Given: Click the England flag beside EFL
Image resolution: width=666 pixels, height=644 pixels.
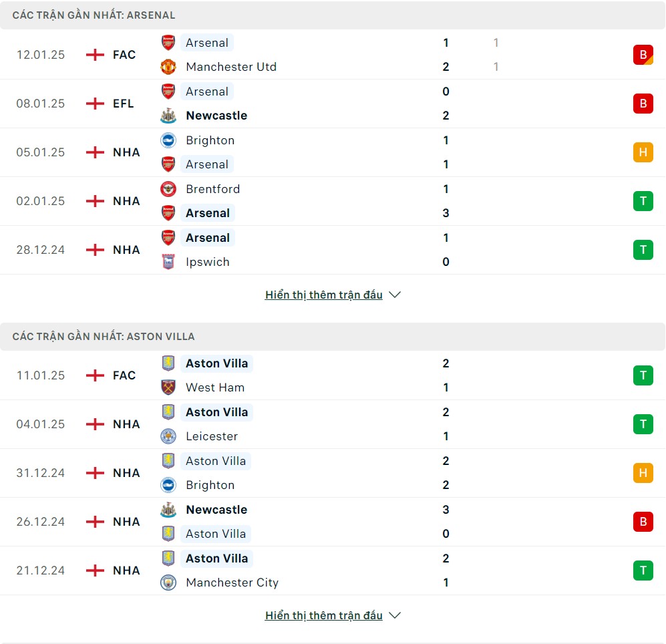Looking at the screenshot, I should pyautogui.click(x=95, y=104).
